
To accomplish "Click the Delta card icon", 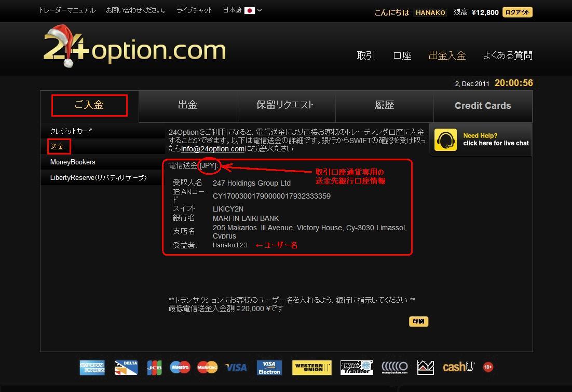I will tap(126, 368).
